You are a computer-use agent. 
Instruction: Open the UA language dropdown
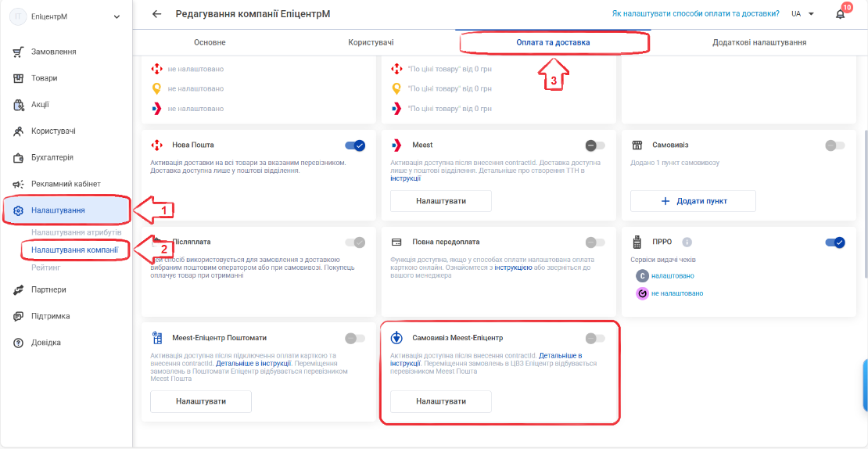pos(802,14)
